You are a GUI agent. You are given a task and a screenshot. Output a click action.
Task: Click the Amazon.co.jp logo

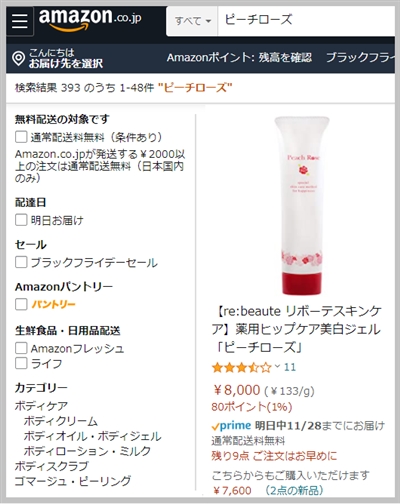coord(90,19)
